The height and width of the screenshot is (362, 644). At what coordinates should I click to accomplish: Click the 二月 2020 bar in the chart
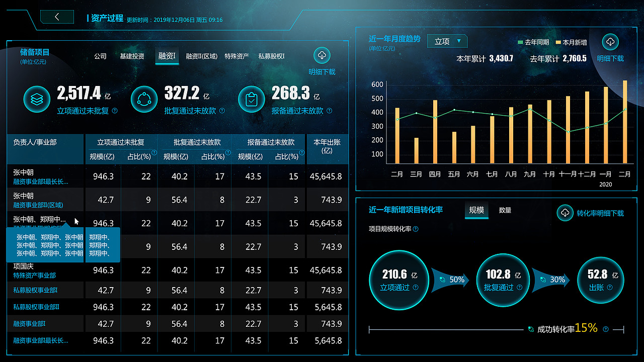(x=625, y=122)
